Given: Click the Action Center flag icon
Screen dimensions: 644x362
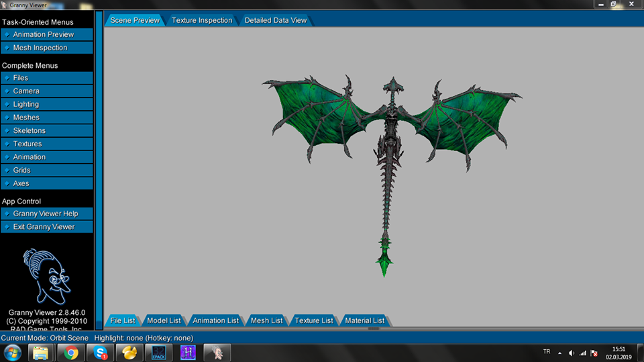Looking at the screenshot, I should coord(594,353).
